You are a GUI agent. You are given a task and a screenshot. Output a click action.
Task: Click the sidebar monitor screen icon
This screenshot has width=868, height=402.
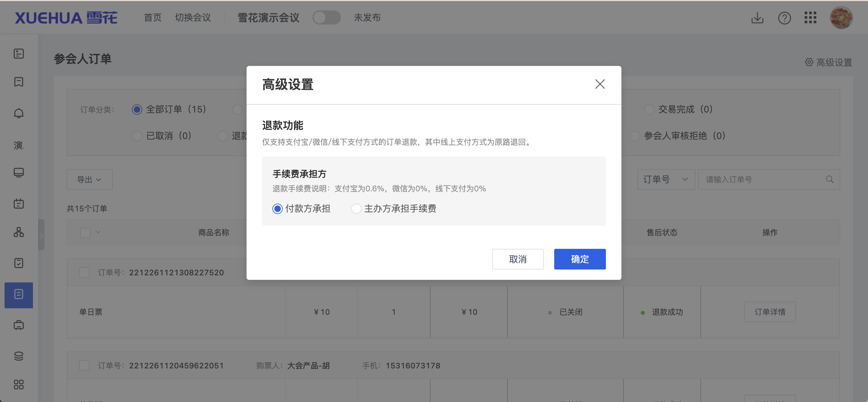pyautogui.click(x=18, y=173)
